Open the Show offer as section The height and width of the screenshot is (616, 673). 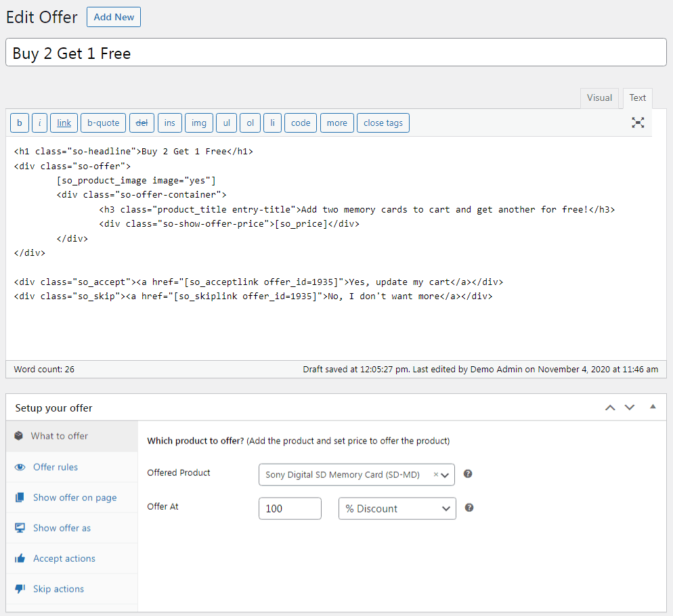coord(72,528)
